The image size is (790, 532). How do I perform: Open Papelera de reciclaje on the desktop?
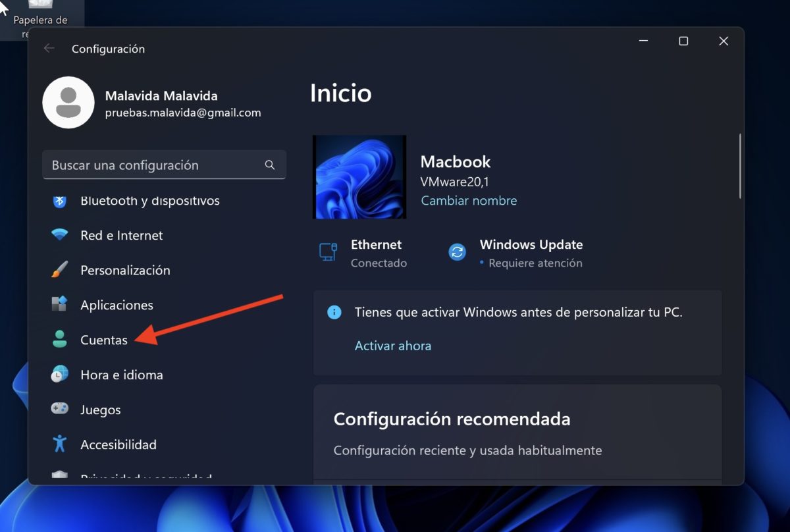click(x=41, y=20)
